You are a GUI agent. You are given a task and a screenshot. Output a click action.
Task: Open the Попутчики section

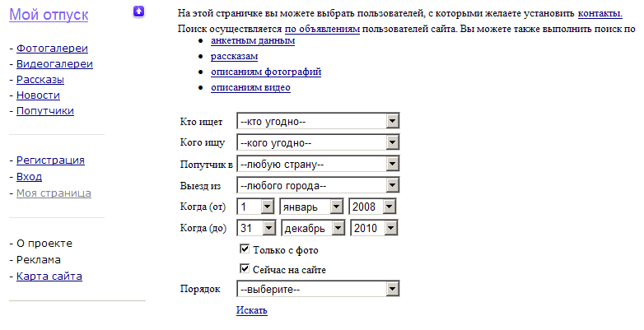45,111
